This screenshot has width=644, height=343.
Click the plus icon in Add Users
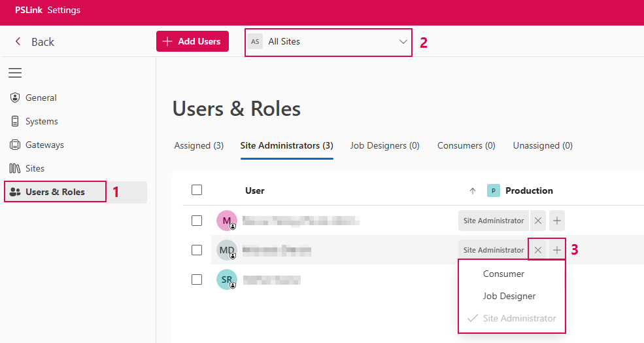tap(167, 41)
